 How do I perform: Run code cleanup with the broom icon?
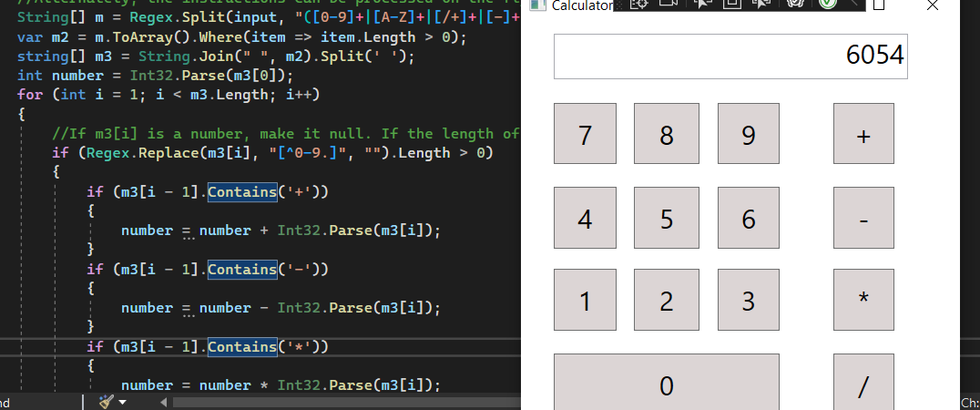click(107, 402)
